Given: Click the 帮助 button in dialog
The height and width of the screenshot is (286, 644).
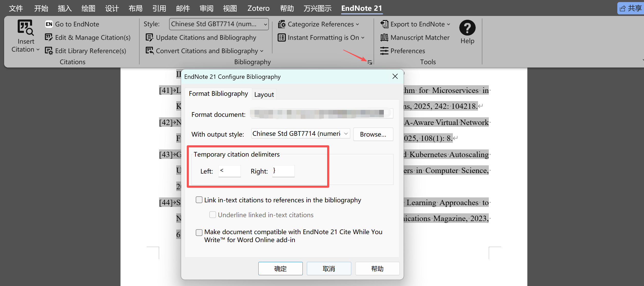Looking at the screenshot, I should pos(377,269).
